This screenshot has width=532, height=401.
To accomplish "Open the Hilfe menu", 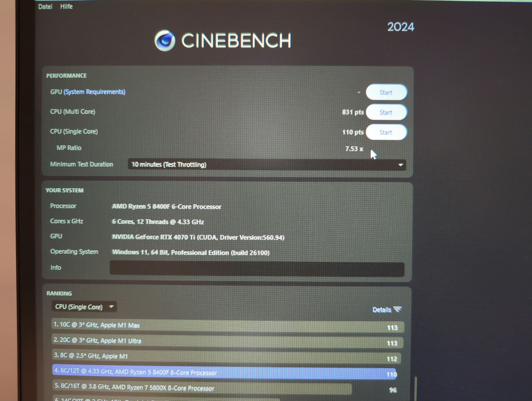I will click(66, 7).
